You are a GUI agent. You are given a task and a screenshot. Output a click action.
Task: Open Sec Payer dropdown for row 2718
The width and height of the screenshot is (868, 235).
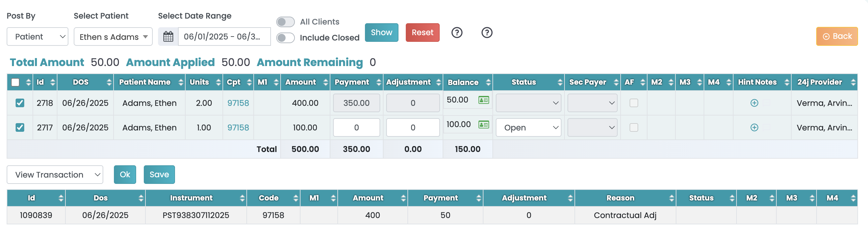click(592, 103)
